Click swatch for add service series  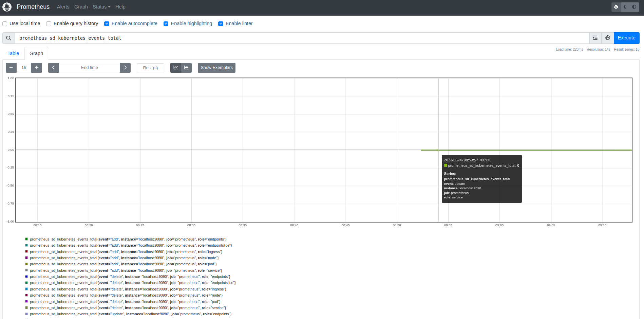pos(26,270)
